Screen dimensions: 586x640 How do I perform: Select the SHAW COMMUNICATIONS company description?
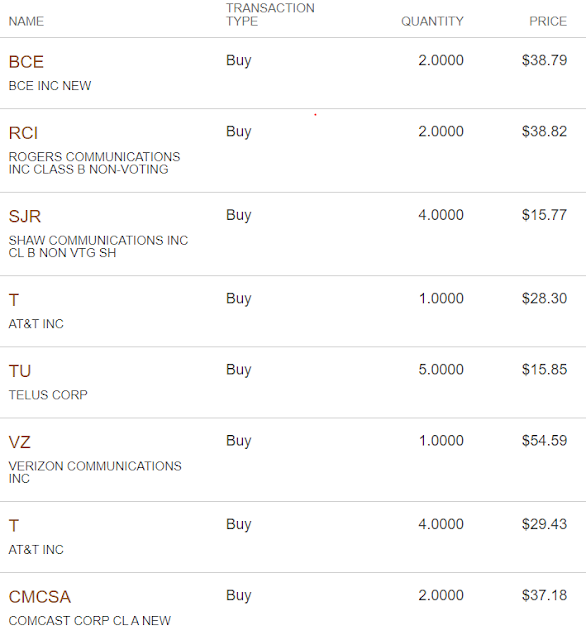coord(98,247)
